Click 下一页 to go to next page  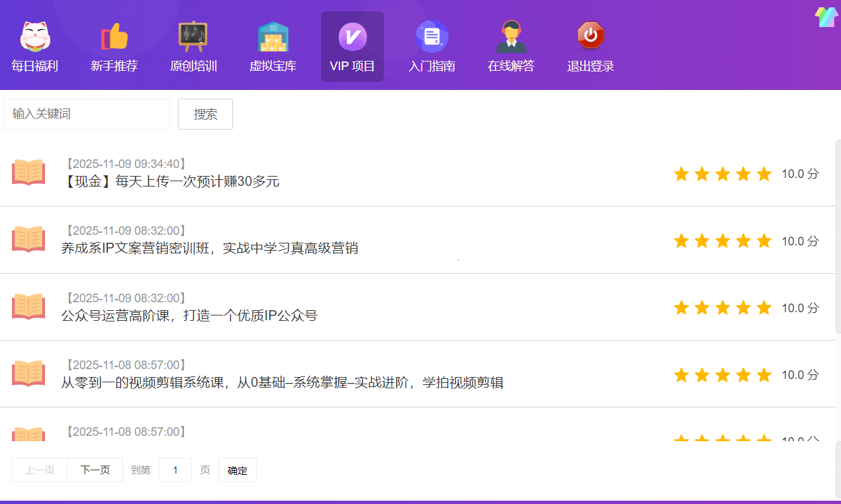click(x=94, y=470)
